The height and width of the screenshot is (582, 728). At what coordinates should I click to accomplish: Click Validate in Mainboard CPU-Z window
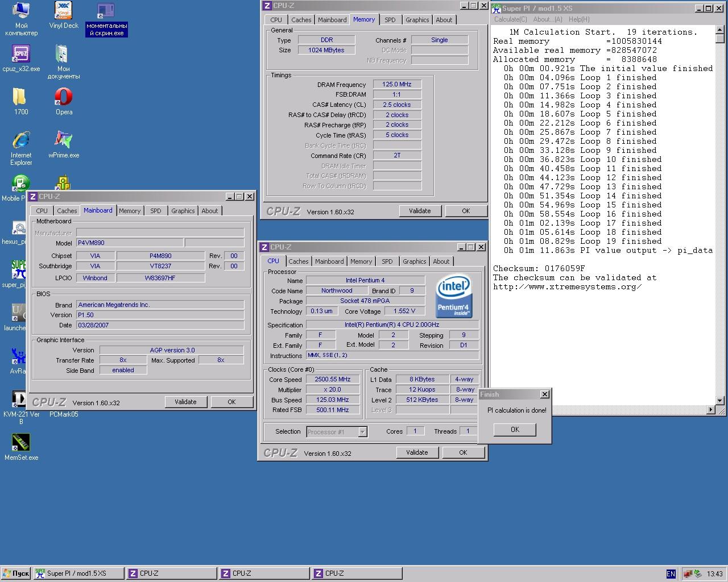[185, 402]
